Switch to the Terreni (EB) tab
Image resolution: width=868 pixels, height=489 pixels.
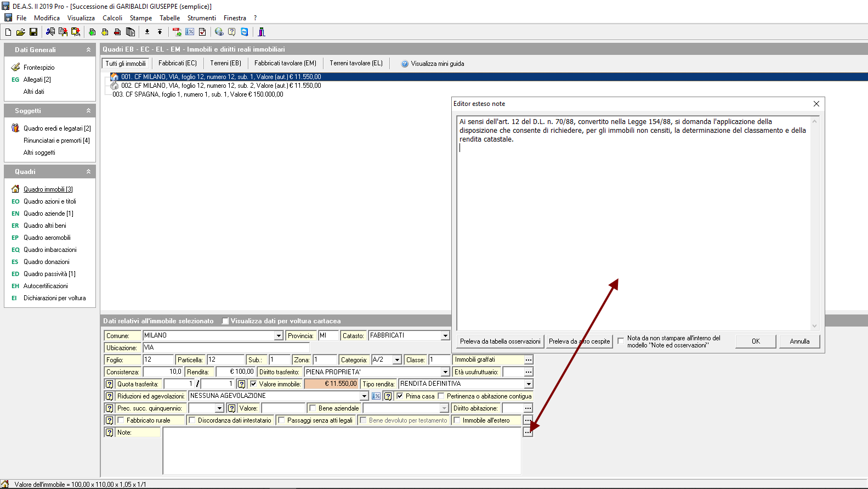point(225,64)
